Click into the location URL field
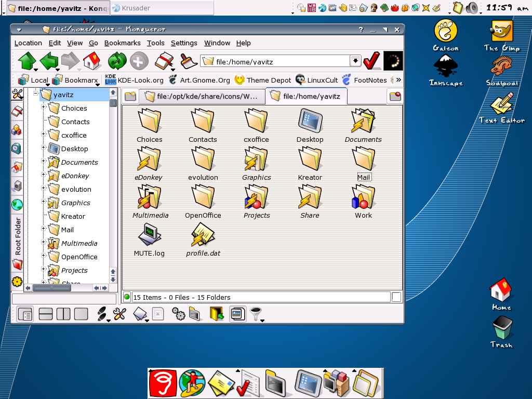532x399 pixels. tap(275, 61)
